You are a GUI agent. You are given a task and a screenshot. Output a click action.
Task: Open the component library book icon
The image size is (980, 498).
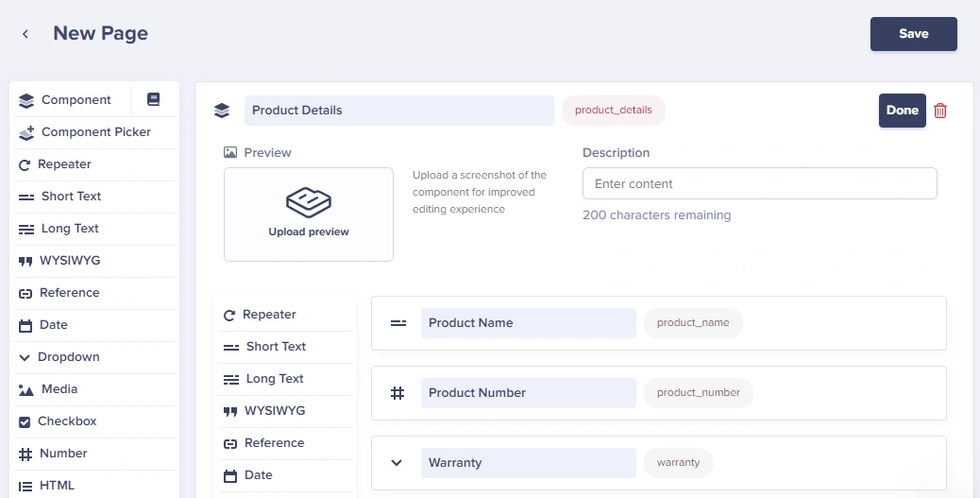[153, 99]
